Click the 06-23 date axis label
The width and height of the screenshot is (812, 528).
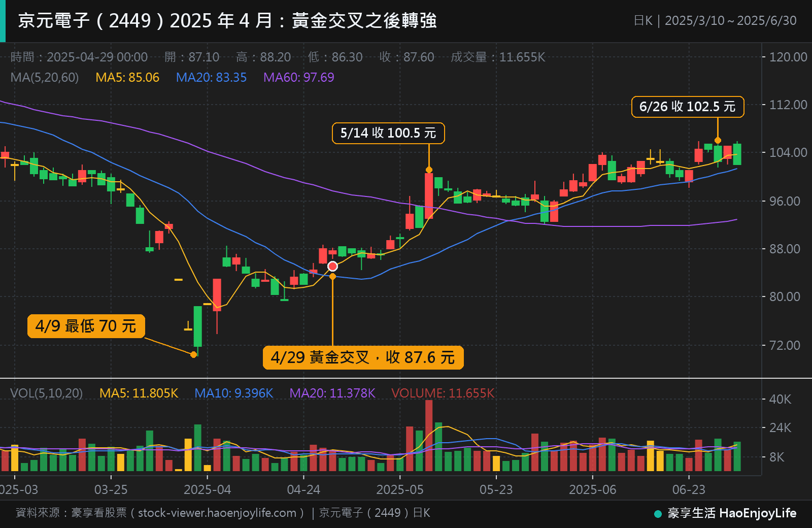[689, 490]
